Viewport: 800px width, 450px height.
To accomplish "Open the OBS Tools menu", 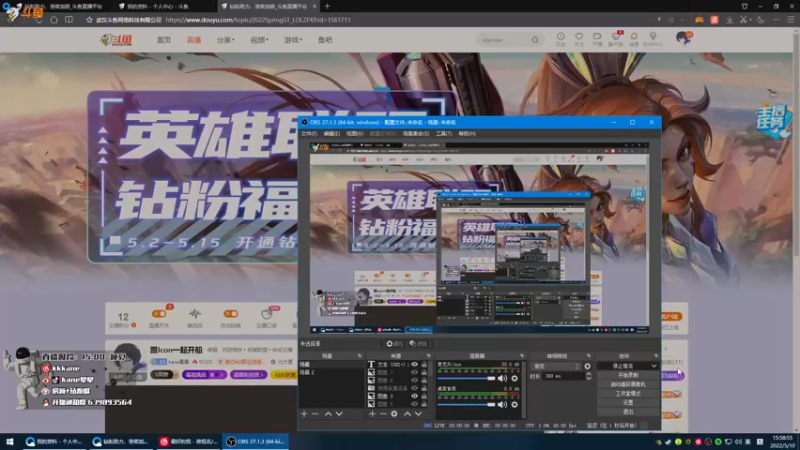I will [443, 134].
